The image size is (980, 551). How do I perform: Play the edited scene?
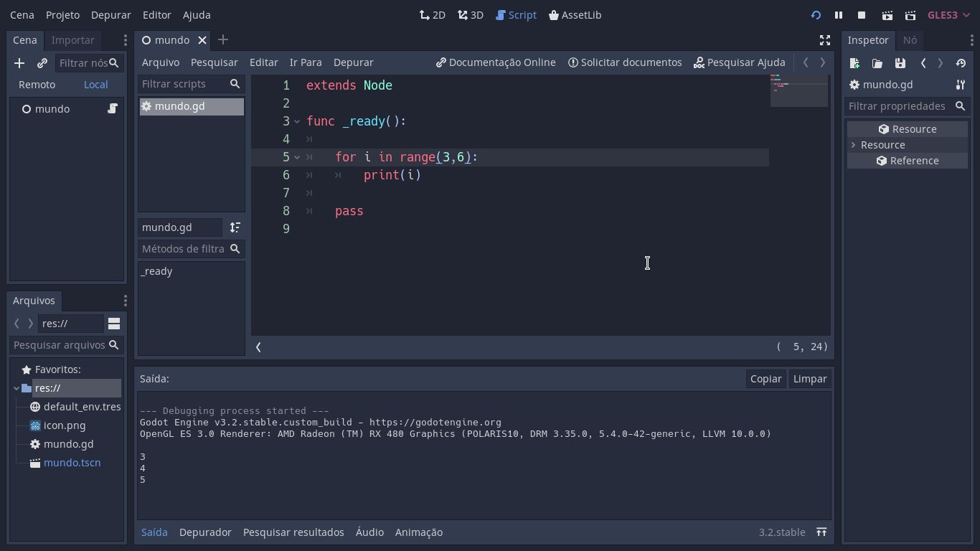pyautogui.click(x=887, y=15)
